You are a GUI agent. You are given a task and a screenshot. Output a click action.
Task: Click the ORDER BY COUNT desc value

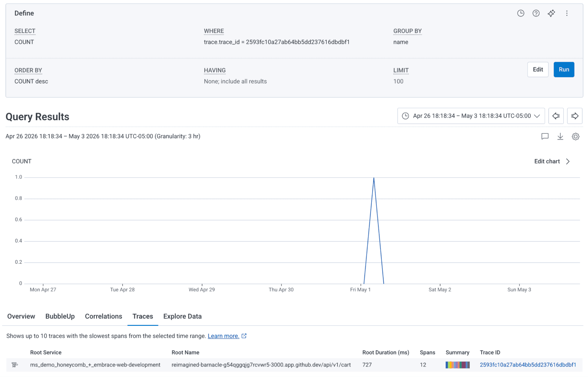tap(31, 81)
